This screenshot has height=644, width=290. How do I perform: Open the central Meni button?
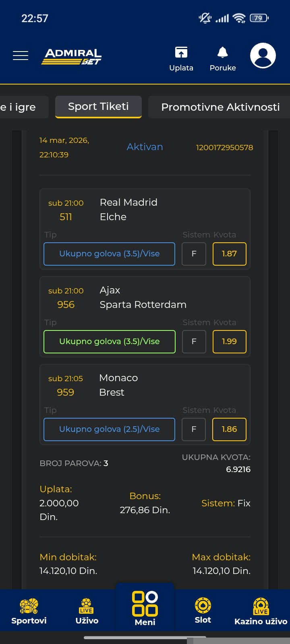145,608
